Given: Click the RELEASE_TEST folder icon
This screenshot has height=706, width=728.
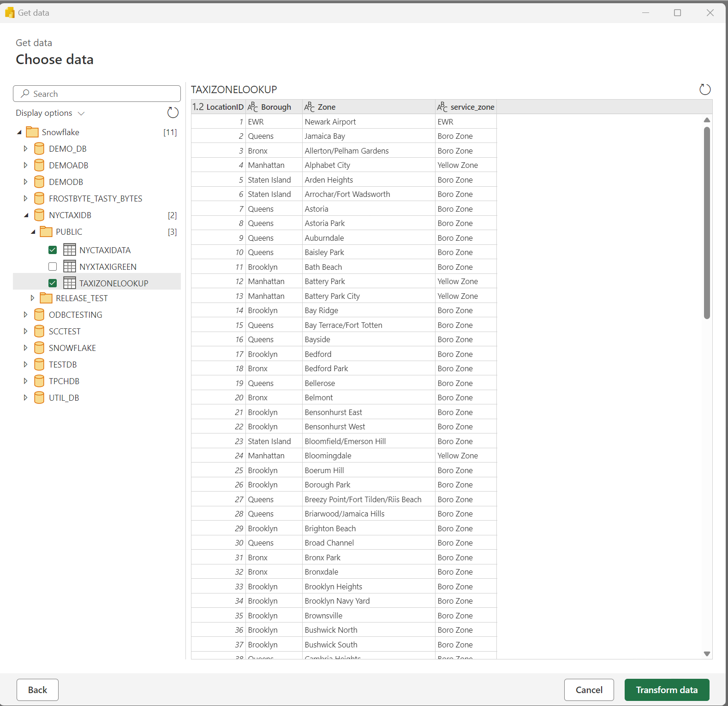Looking at the screenshot, I should pos(46,298).
